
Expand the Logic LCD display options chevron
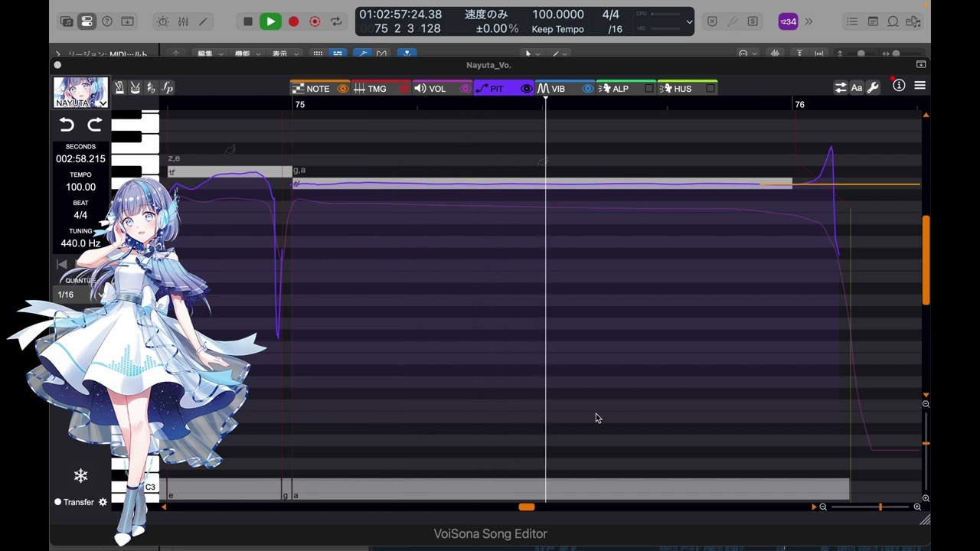click(689, 22)
